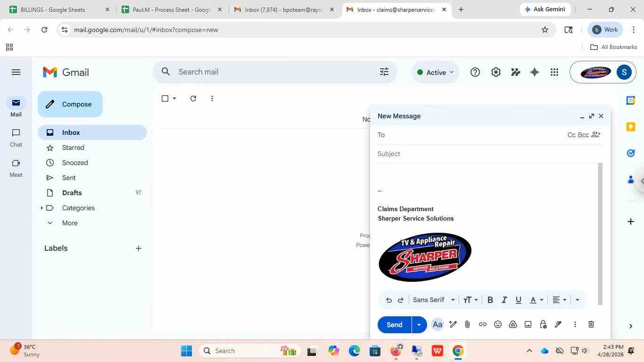644x362 pixels.
Task: Open text color picker
Action: [536, 300]
